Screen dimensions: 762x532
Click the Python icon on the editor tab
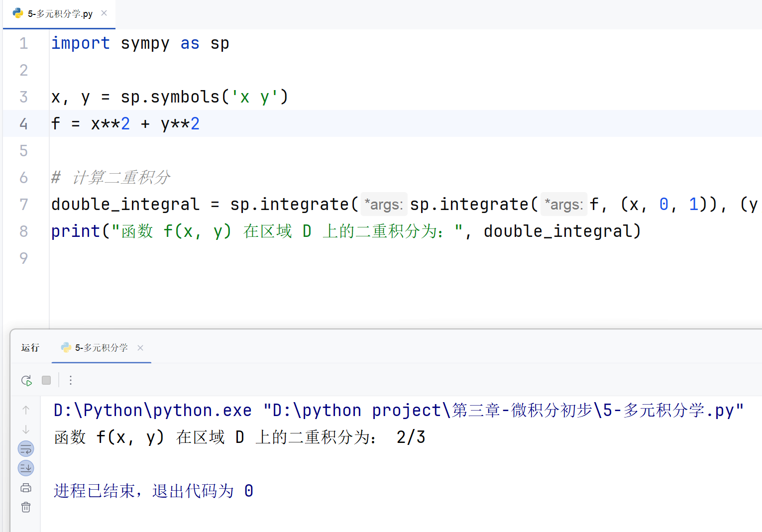coord(18,13)
